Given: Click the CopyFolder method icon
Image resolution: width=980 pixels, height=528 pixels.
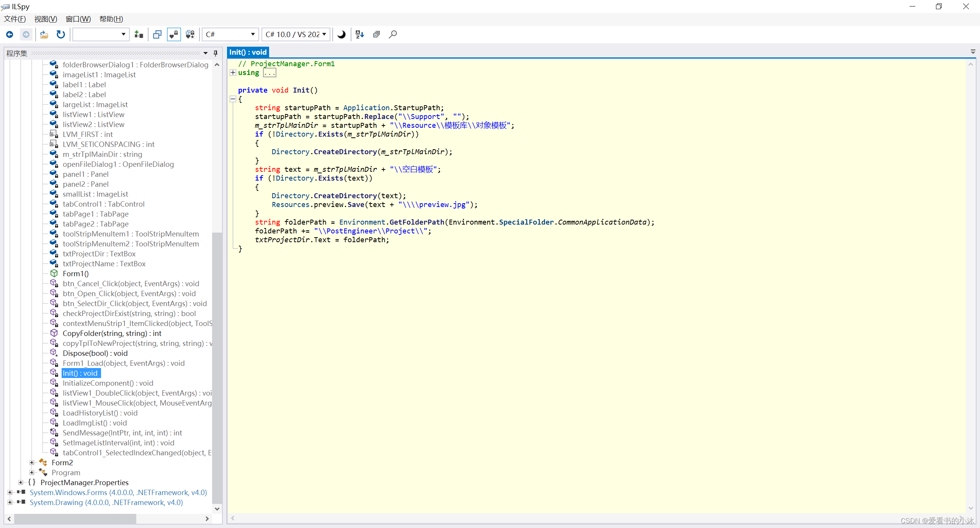Looking at the screenshot, I should click(54, 333).
